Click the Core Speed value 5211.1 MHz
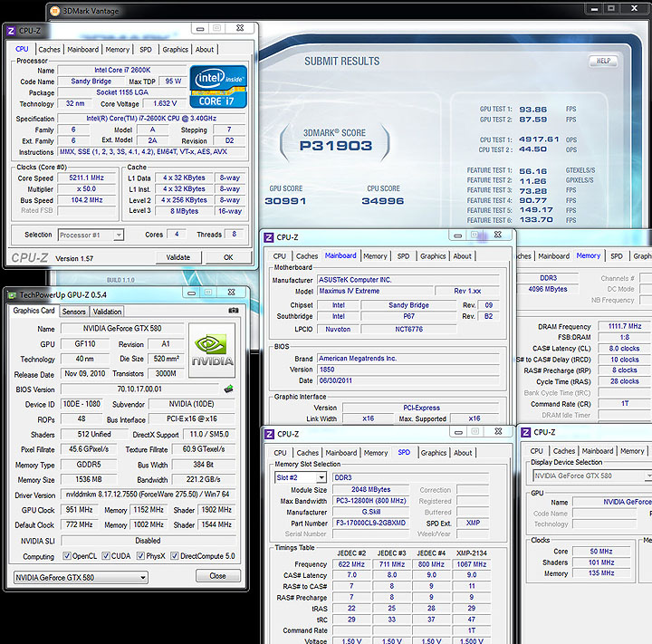 point(87,178)
